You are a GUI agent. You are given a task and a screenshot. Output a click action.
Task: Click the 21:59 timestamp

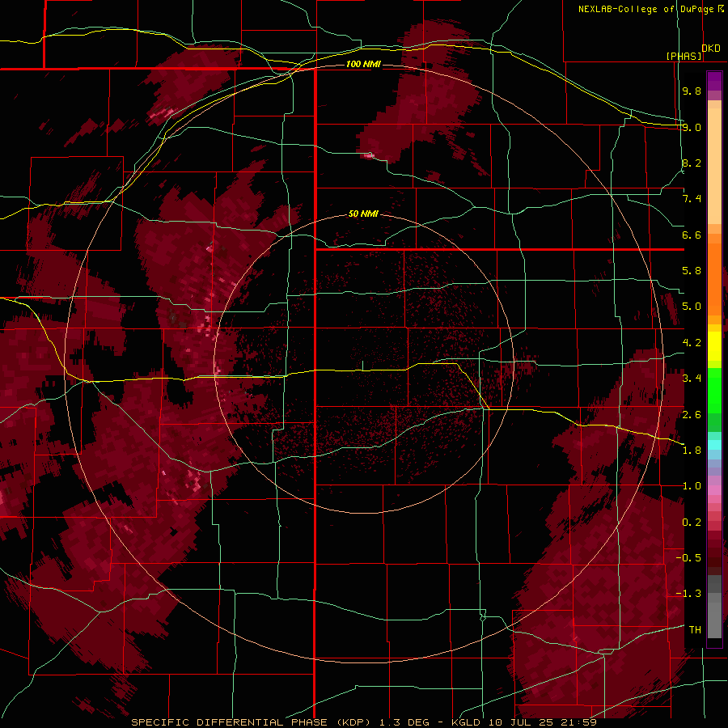[x=578, y=722]
